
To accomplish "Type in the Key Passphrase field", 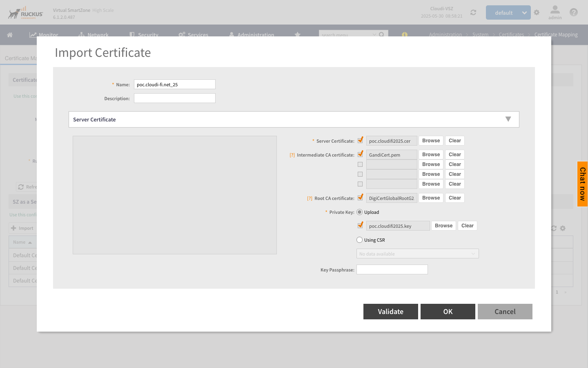I will click(x=392, y=269).
